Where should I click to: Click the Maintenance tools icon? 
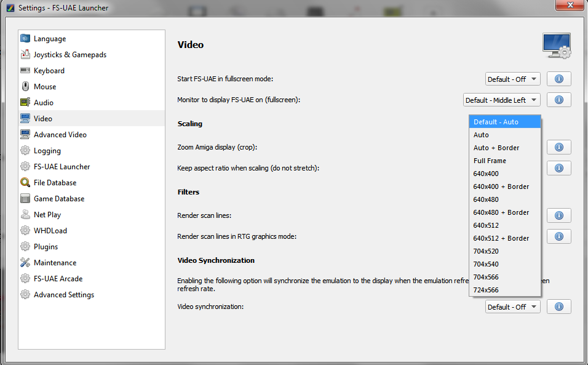click(x=25, y=263)
